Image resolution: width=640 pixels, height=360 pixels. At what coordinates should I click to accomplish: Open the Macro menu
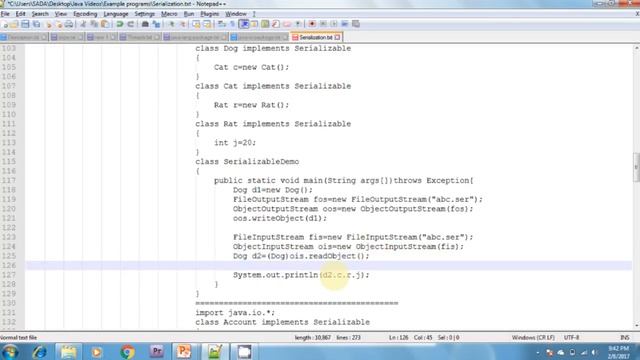pyautogui.click(x=169, y=14)
